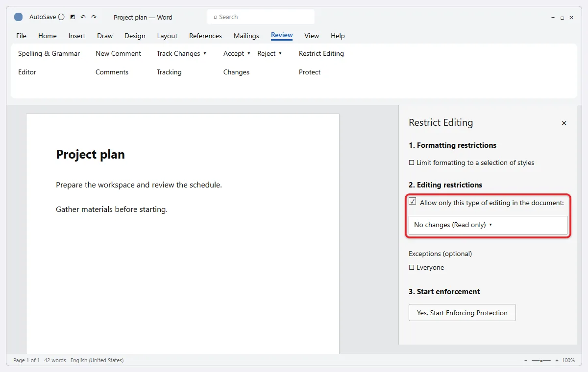588x372 pixels.
Task: Click Restrict Editing in the ribbon
Action: pyautogui.click(x=321, y=53)
